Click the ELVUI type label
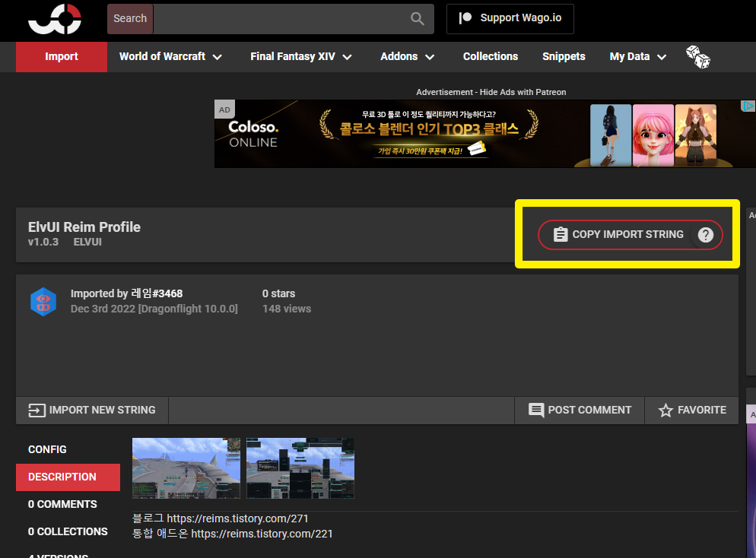The width and height of the screenshot is (756, 558). [87, 242]
